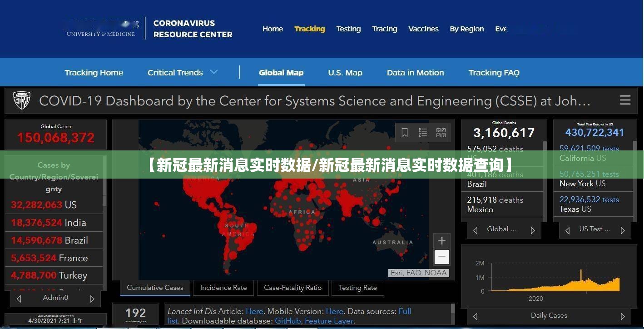The image size is (644, 329).
Task: Open Data in Motion tab
Action: [x=415, y=72]
